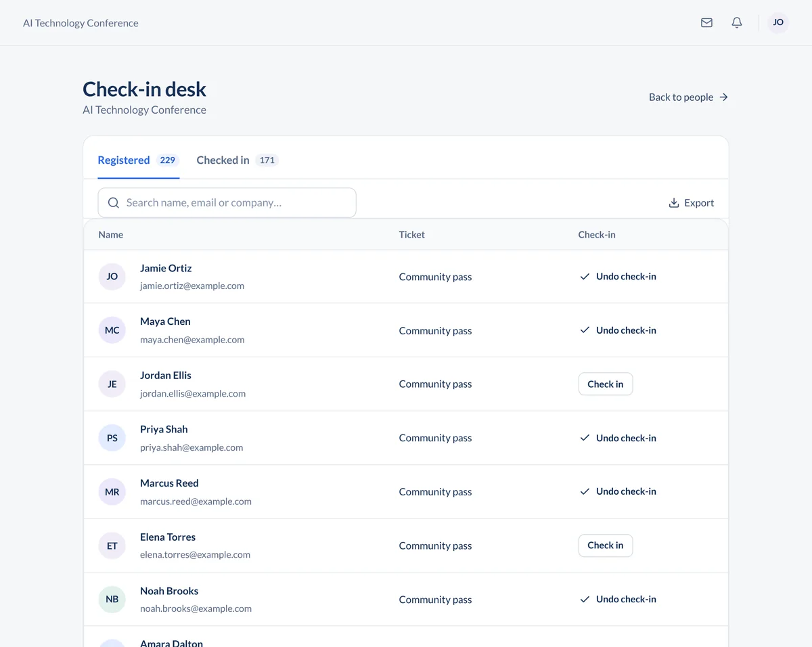
Task: Click the Noah Brooks NB avatar
Action: (112, 600)
